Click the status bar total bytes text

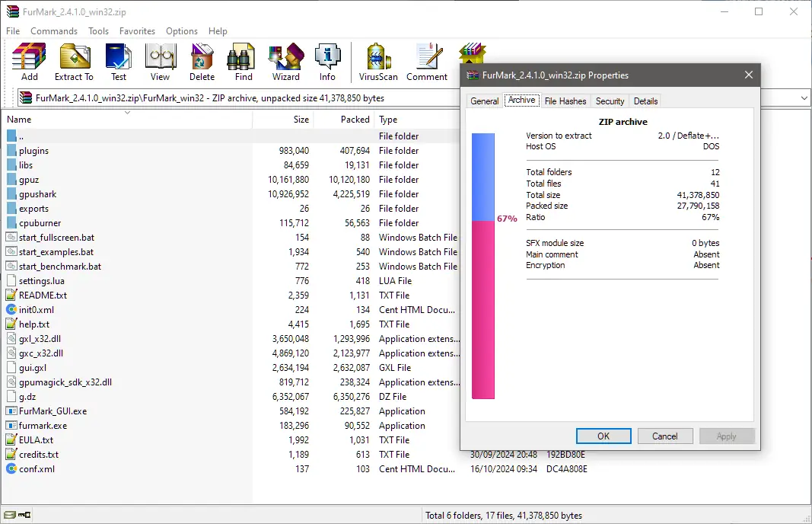pyautogui.click(x=503, y=515)
